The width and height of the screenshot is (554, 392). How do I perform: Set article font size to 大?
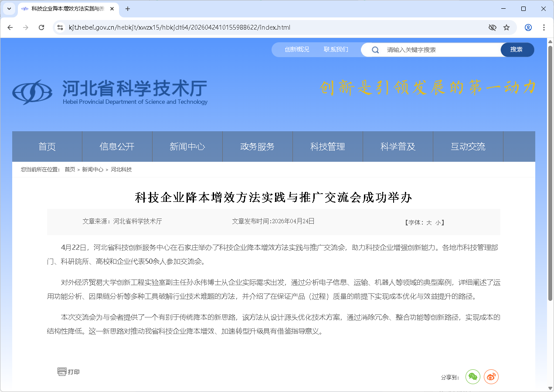[x=428, y=222]
